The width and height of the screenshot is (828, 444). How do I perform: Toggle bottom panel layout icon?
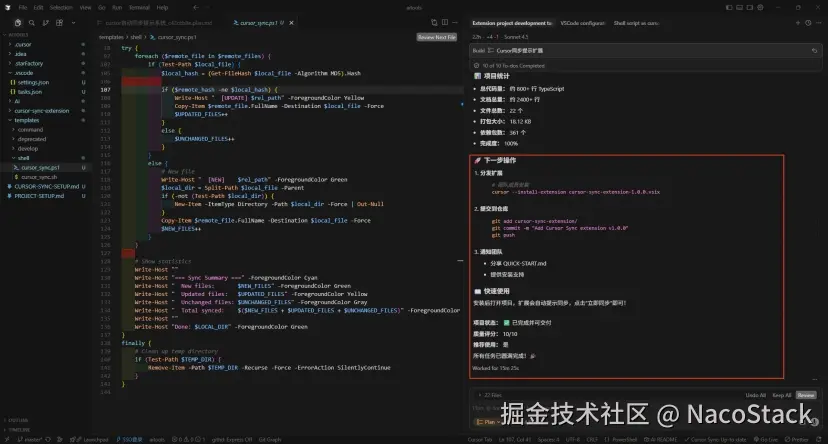tap(739, 7)
